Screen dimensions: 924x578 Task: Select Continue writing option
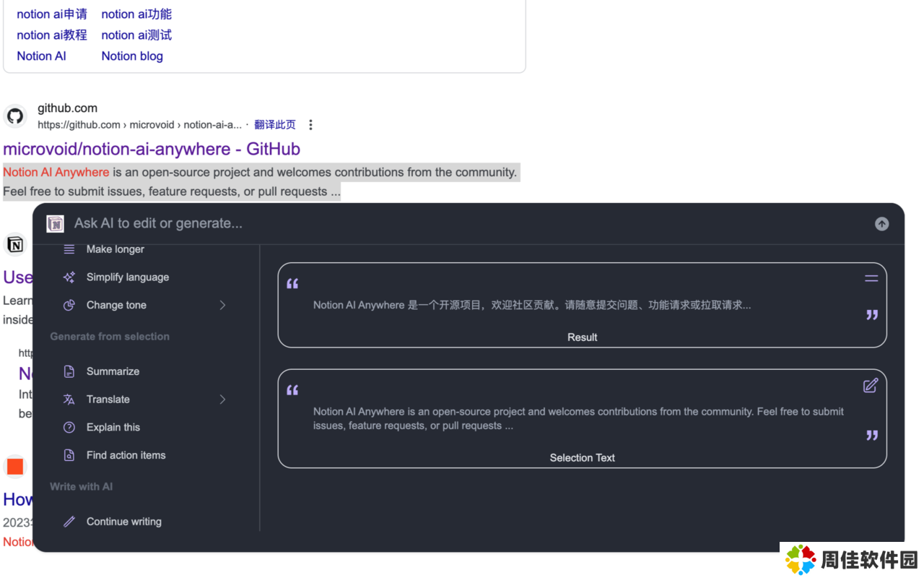click(123, 522)
